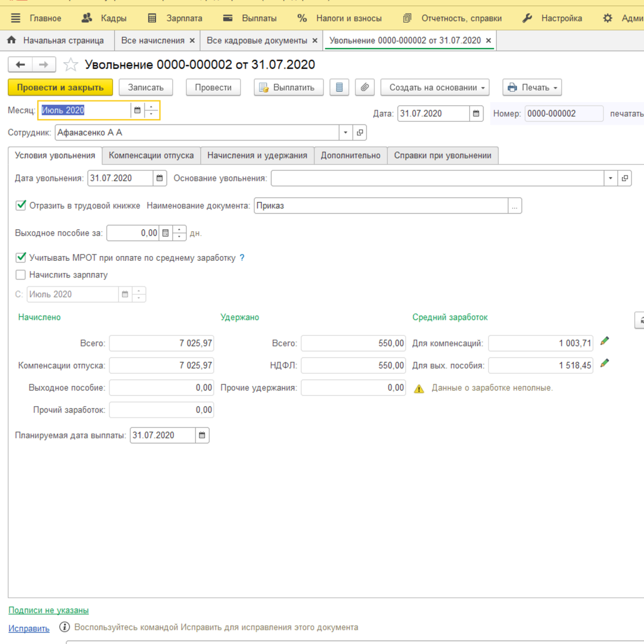Edit Для вых. пособия average earnings pencil

(605, 363)
